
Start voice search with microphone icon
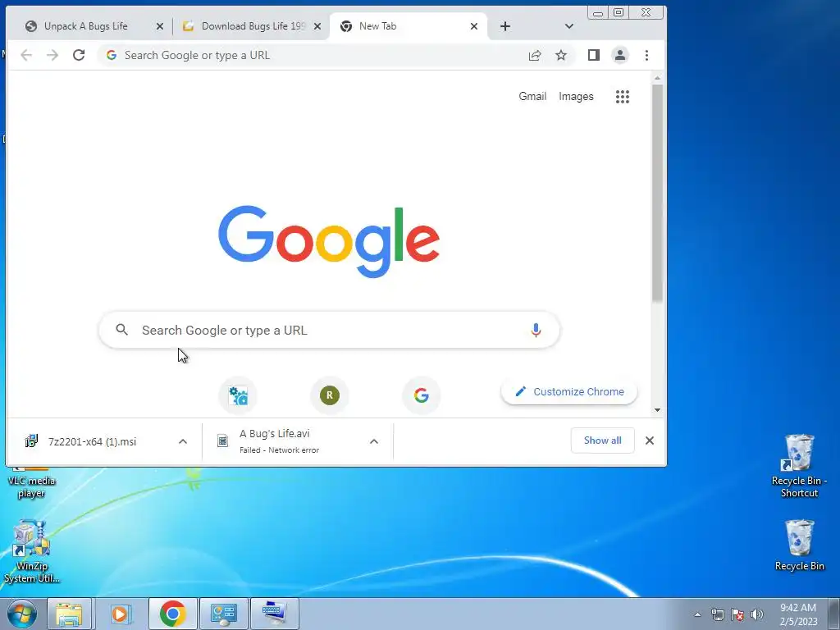[536, 330]
